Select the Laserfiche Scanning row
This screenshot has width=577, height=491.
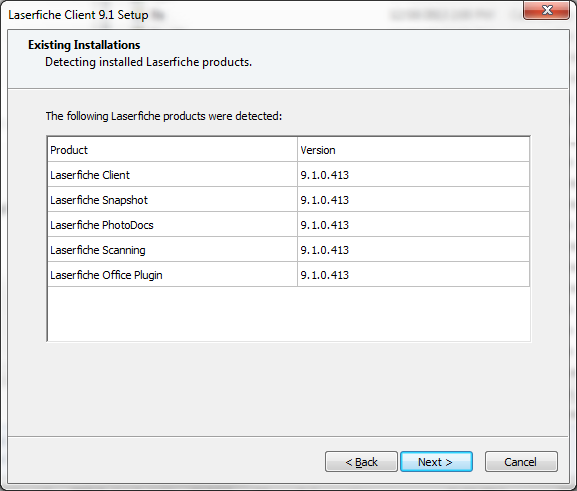[288, 250]
